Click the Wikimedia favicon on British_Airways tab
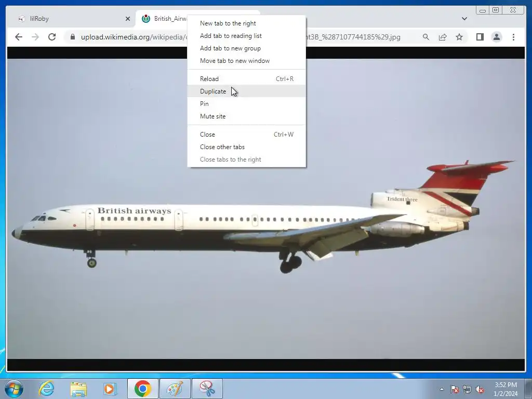Screen dimensions: 532x399 (x=146, y=19)
